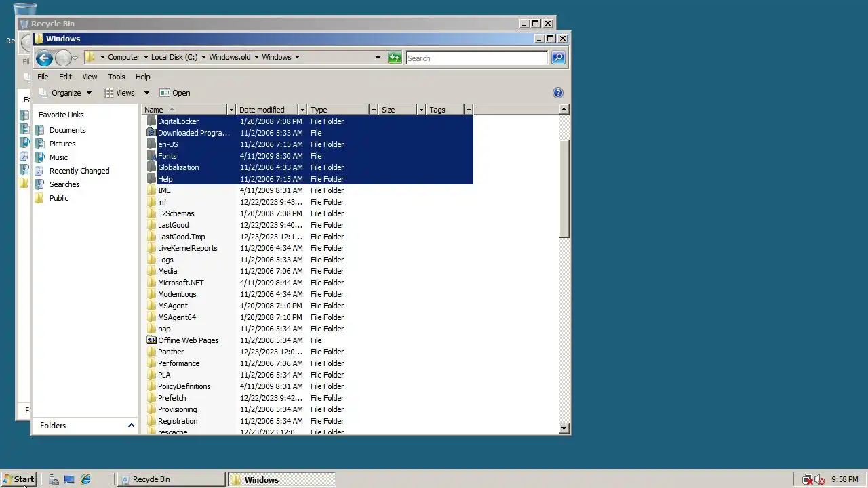Expand the Views dropdown arrow

[x=146, y=93]
